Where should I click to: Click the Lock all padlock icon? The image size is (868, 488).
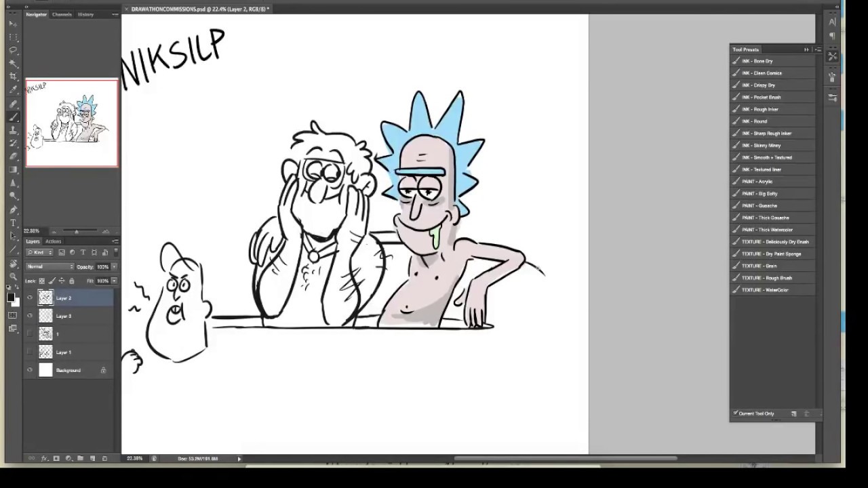pos(71,281)
